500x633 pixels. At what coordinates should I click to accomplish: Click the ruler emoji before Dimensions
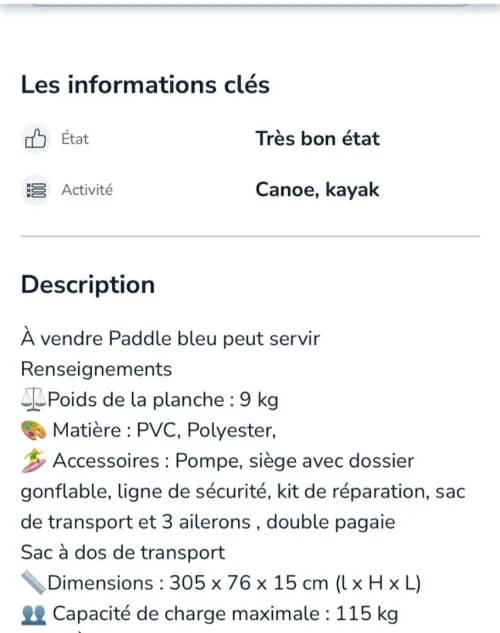(34, 583)
